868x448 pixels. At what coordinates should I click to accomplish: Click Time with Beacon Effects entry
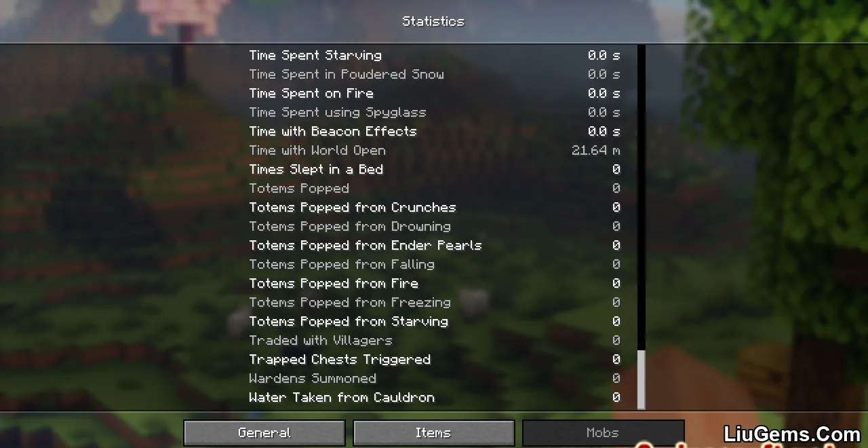click(x=434, y=131)
